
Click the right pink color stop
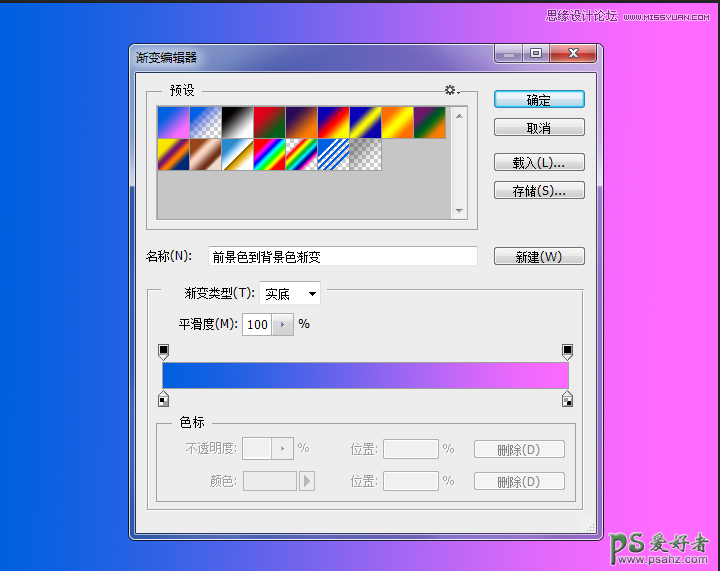tap(567, 400)
